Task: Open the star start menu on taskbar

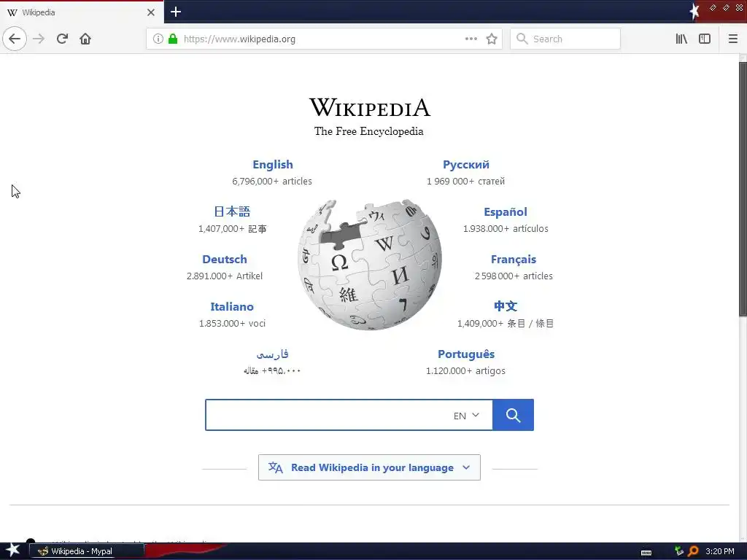Action: click(x=12, y=551)
